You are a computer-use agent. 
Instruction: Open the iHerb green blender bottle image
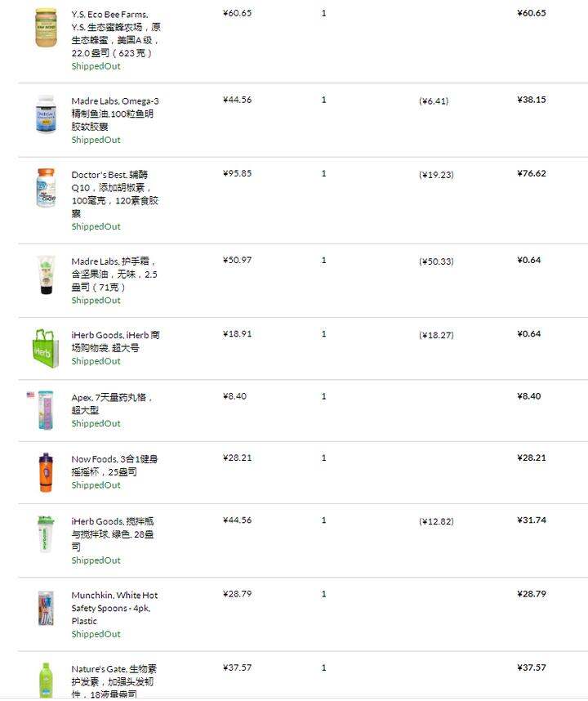coord(46,534)
